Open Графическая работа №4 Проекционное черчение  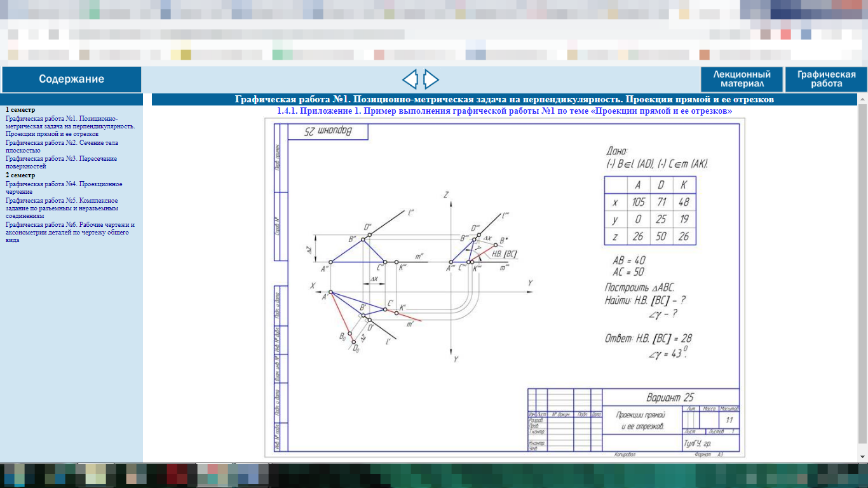point(64,187)
